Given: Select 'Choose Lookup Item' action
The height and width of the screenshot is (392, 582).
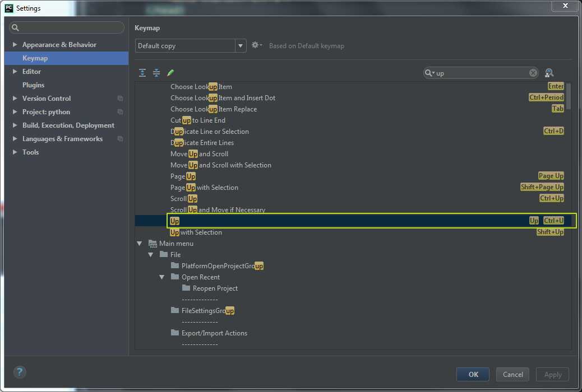Looking at the screenshot, I should coord(201,86).
